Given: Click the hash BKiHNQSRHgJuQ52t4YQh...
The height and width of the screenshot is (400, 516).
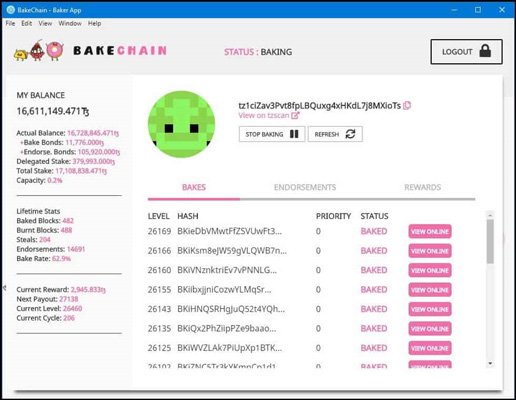Looking at the screenshot, I should click(x=231, y=309).
